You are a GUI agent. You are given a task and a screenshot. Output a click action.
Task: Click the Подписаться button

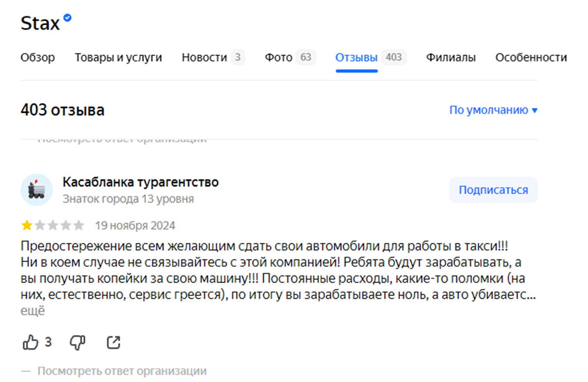coord(493,190)
